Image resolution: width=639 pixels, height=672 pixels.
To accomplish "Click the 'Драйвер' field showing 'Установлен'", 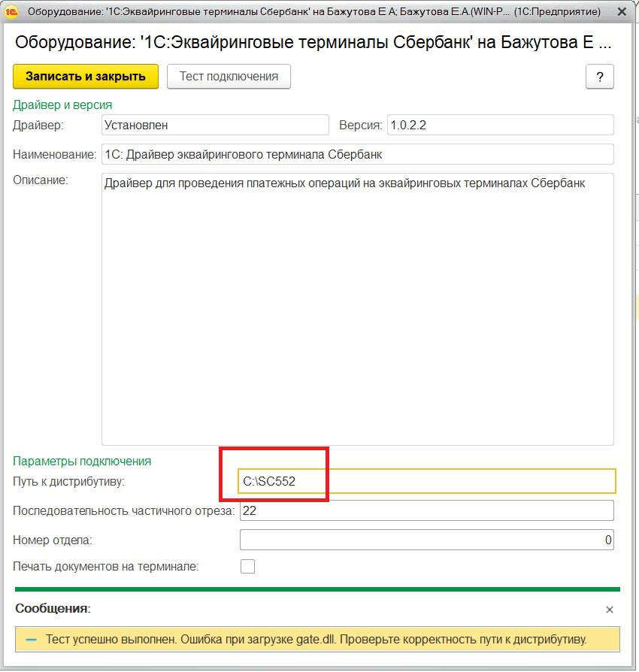I will pyautogui.click(x=215, y=125).
